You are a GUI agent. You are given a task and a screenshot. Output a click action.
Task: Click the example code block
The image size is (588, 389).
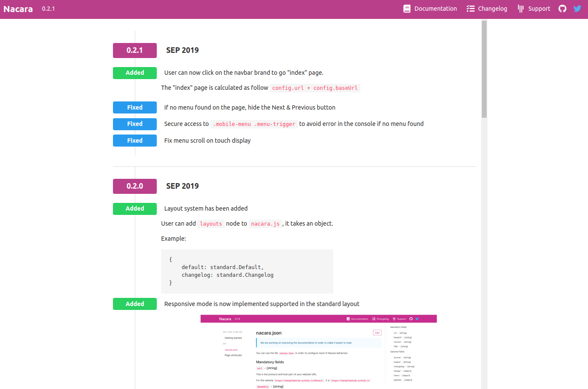pos(247,271)
